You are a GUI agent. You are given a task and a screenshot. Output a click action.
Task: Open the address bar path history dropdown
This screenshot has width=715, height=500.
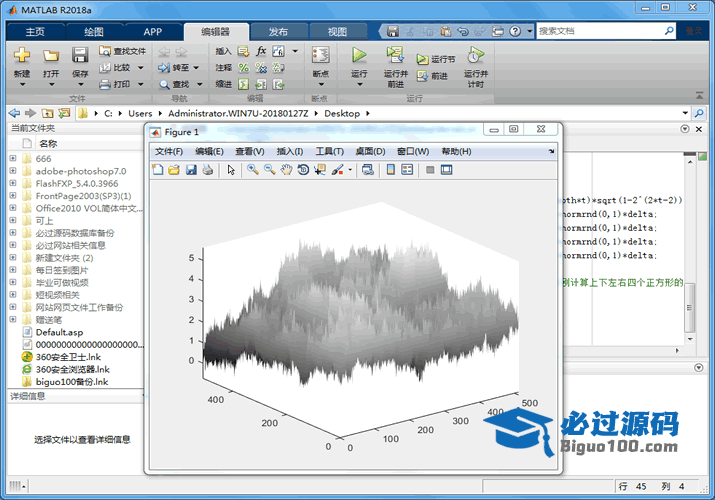point(685,113)
